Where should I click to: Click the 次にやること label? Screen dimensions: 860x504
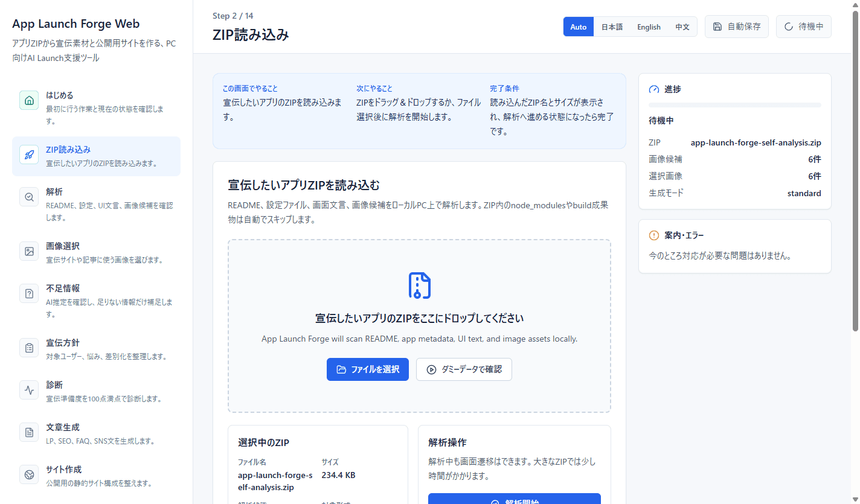(x=374, y=88)
